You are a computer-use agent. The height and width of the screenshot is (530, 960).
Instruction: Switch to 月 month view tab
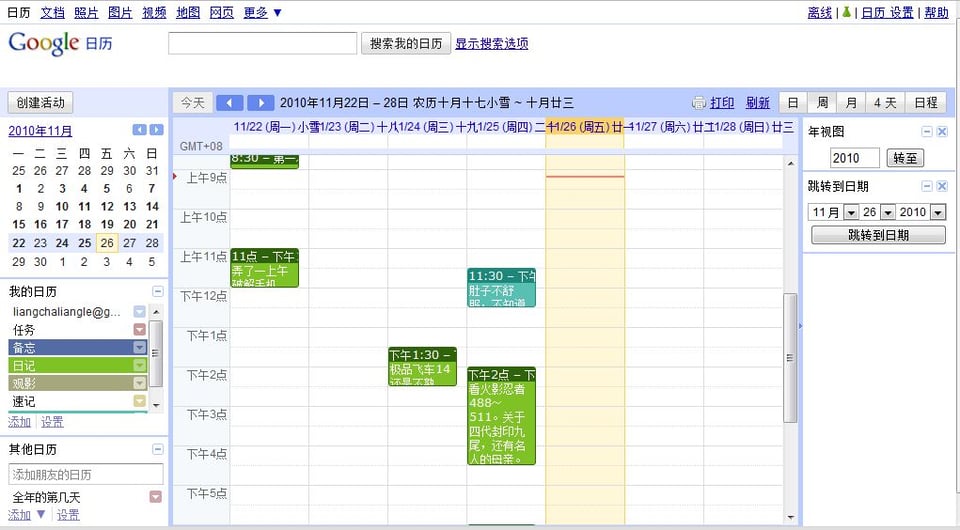point(851,103)
